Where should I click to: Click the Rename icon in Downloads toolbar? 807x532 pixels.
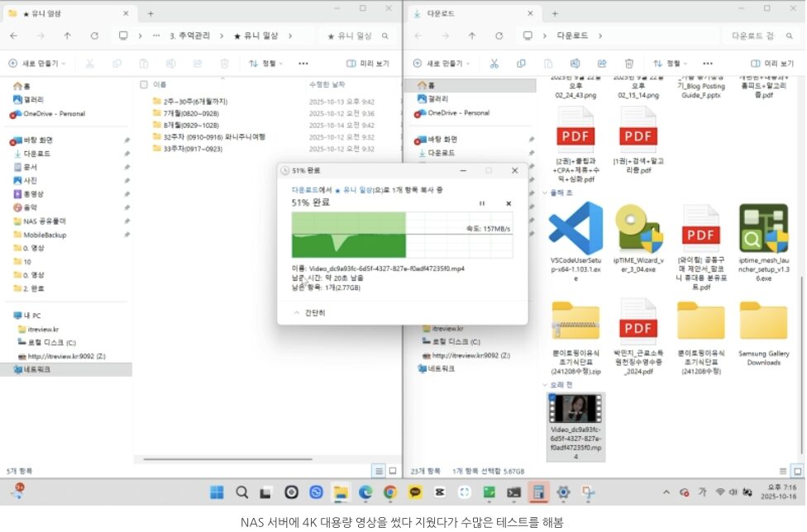pyautogui.click(x=575, y=64)
